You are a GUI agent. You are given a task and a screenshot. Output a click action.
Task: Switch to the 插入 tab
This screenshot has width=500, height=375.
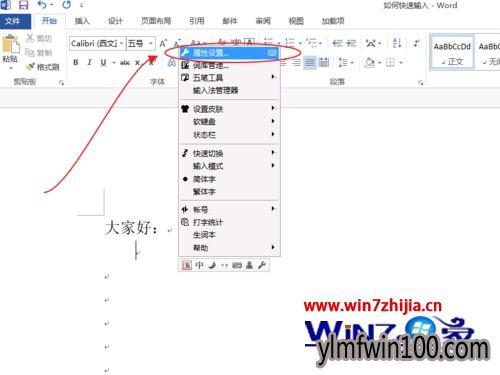tap(82, 21)
